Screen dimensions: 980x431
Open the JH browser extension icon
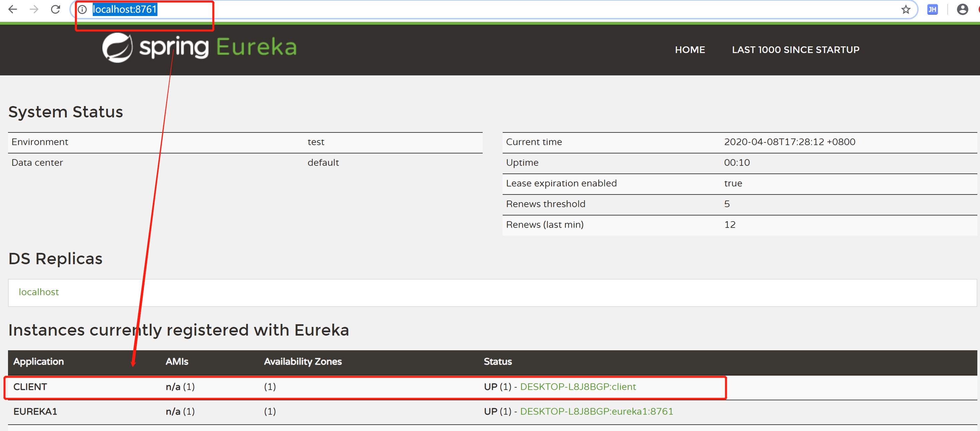pos(932,10)
